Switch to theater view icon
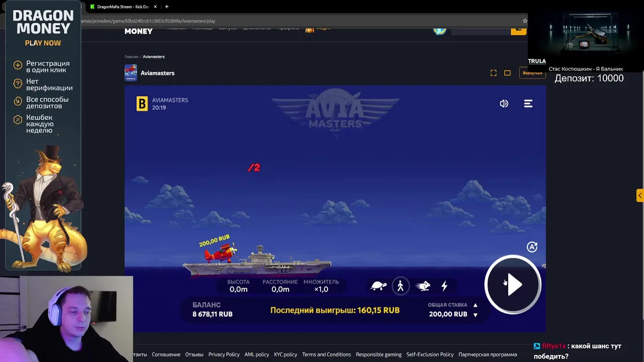This screenshot has height=362, width=644. 507,73
